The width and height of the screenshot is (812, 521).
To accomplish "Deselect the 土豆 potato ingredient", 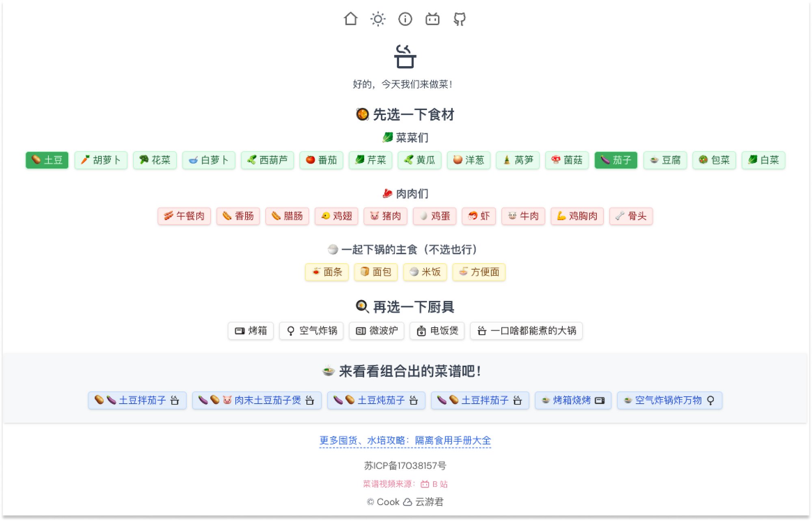I will coord(47,160).
